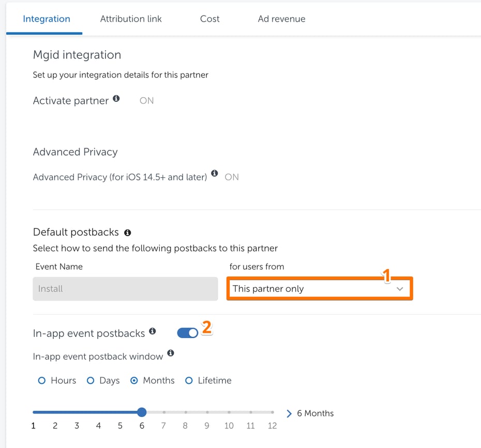Toggle the In-app event postbacks switch off
This screenshot has width=481, height=448.
coord(187,333)
